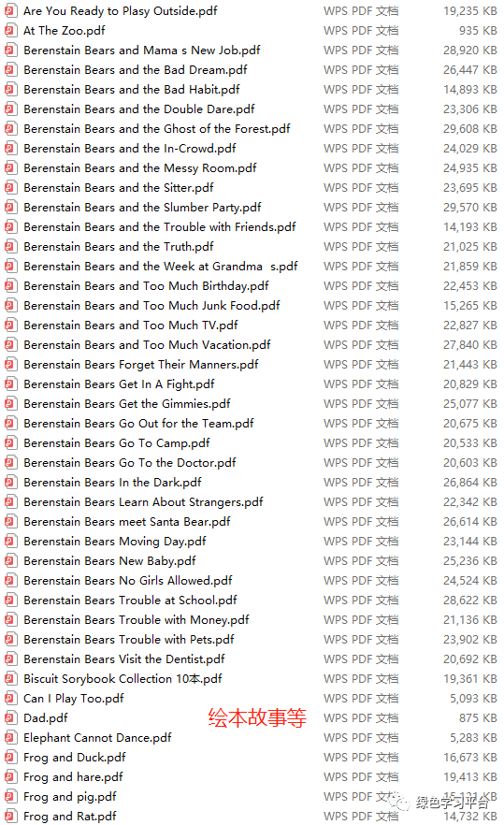Image resolution: width=504 pixels, height=825 pixels.
Task: Click the PDF icon beside Dad.pdf
Action: 10,717
